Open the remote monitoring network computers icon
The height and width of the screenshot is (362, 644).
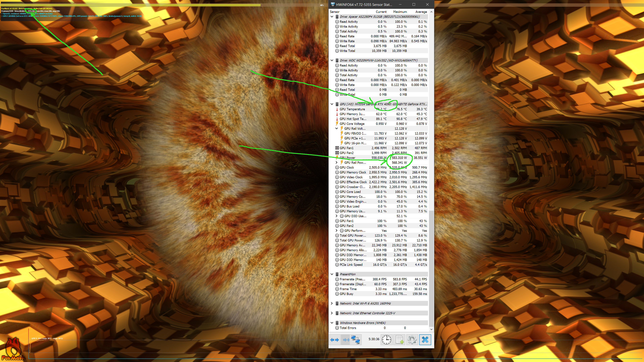tap(356, 340)
